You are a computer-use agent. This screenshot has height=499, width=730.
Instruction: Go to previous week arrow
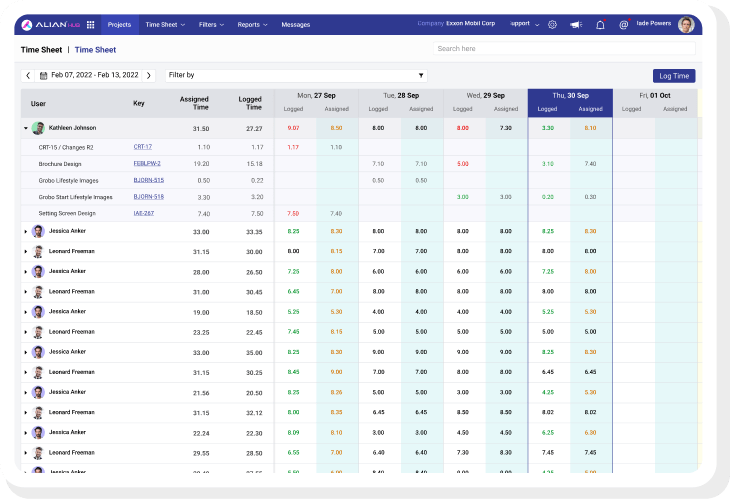(x=28, y=75)
